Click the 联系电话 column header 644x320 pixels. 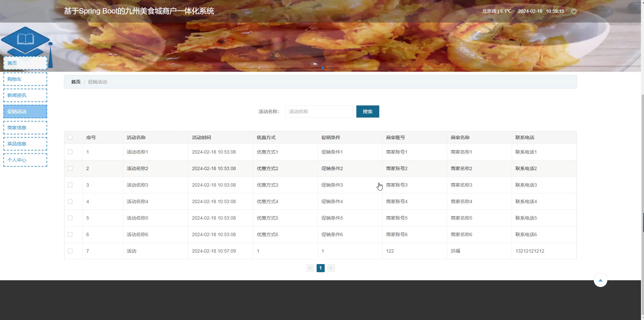click(525, 137)
